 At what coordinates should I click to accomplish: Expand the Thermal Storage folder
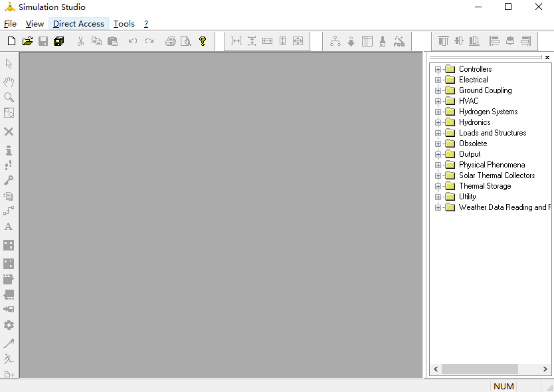click(438, 186)
